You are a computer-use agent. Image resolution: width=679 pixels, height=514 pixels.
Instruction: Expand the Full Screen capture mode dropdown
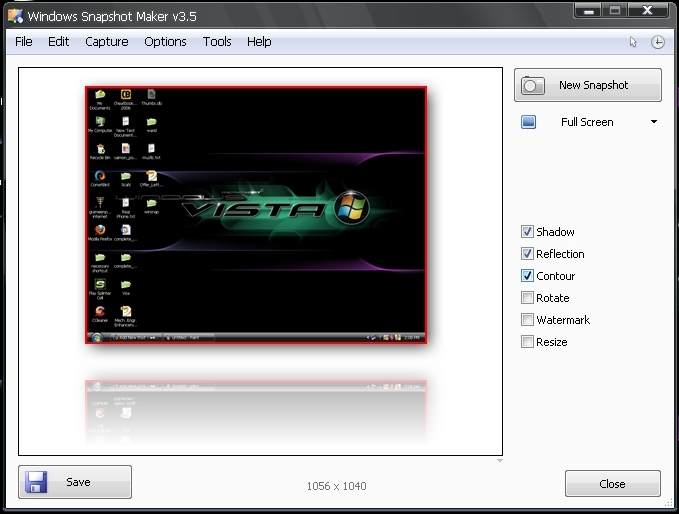[x=654, y=122]
